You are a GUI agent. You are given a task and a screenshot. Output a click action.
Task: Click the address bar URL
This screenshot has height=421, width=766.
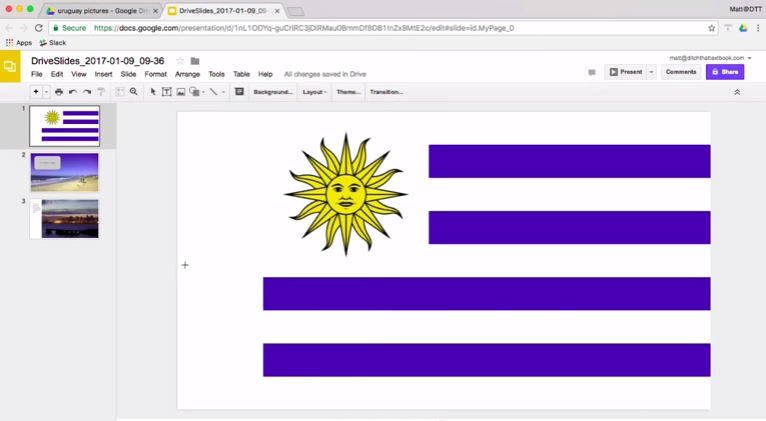(303, 28)
